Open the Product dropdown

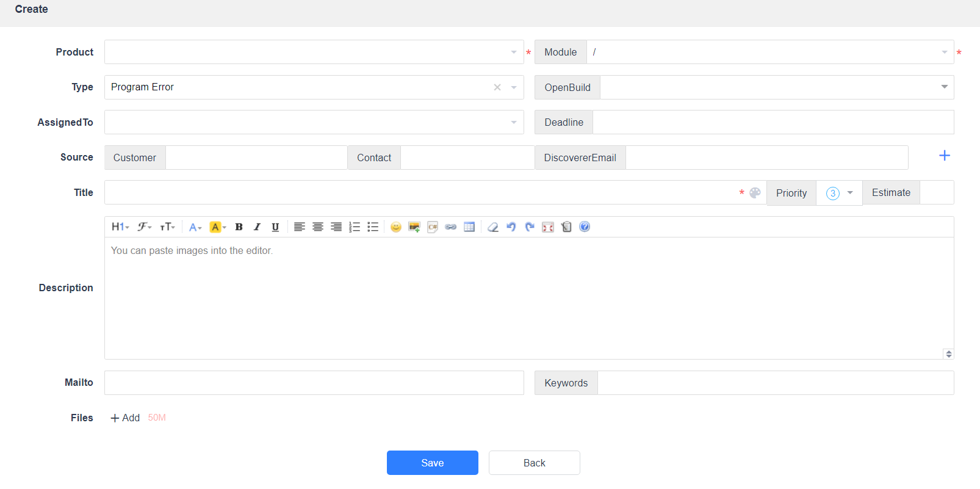pyautogui.click(x=314, y=53)
